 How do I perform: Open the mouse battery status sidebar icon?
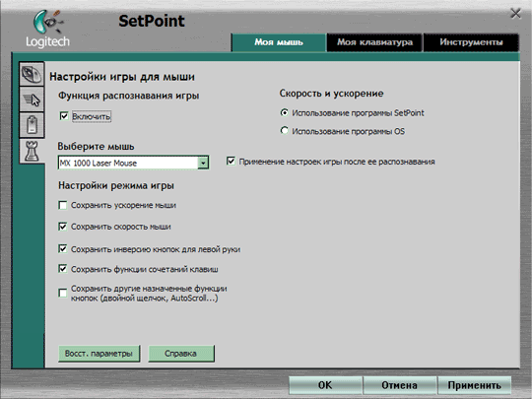tap(32, 125)
